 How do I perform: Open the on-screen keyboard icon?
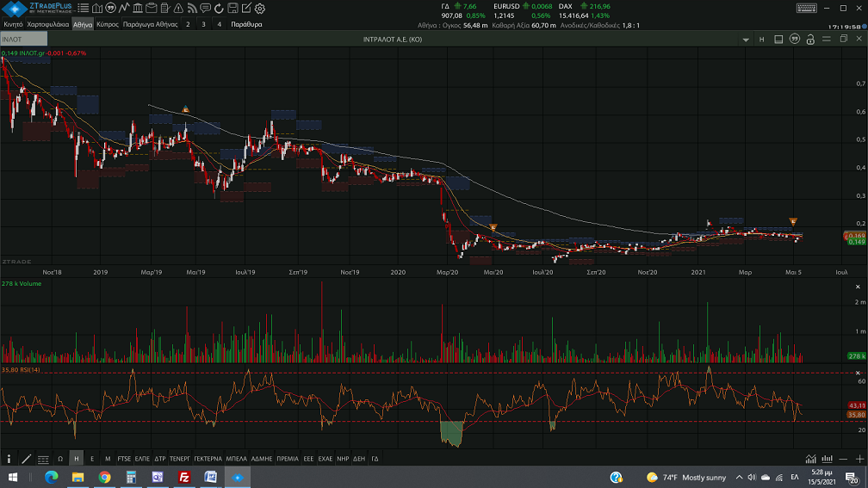(806, 8)
